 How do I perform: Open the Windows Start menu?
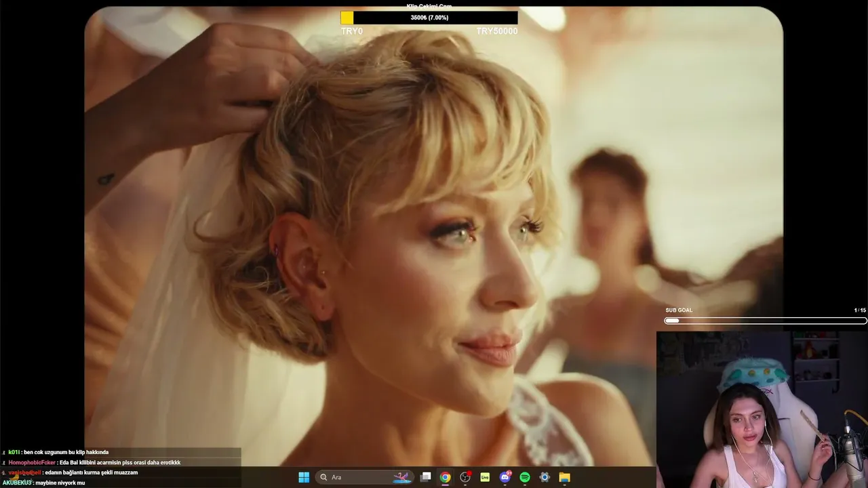[304, 477]
